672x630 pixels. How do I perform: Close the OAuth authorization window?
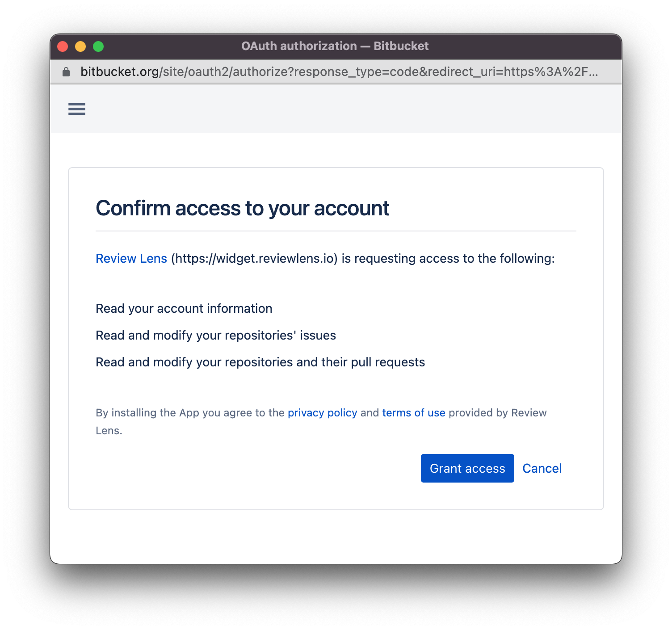tap(63, 46)
